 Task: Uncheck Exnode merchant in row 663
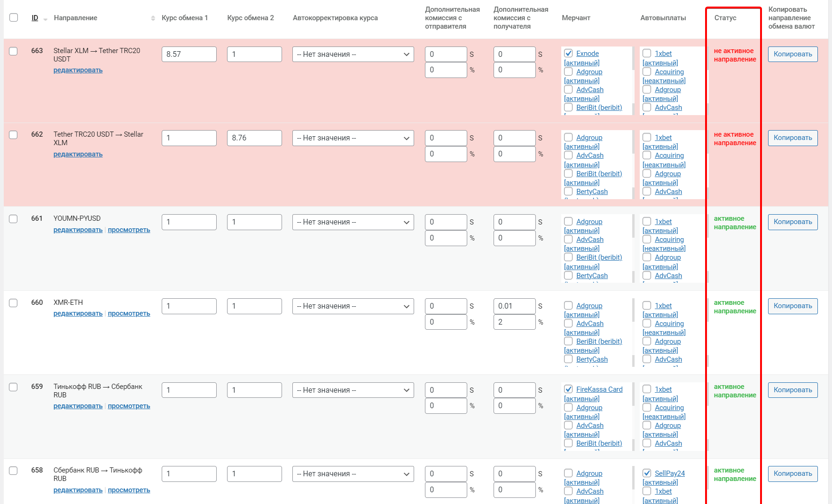click(568, 54)
